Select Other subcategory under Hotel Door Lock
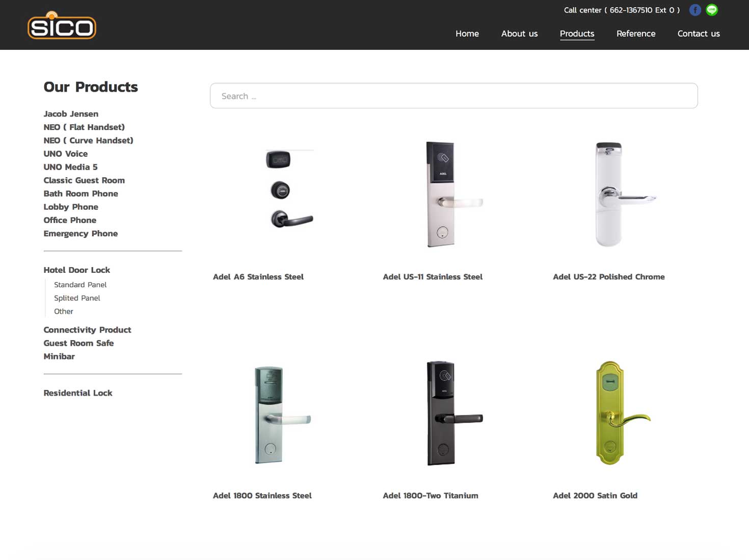The image size is (749, 560). pyautogui.click(x=63, y=311)
